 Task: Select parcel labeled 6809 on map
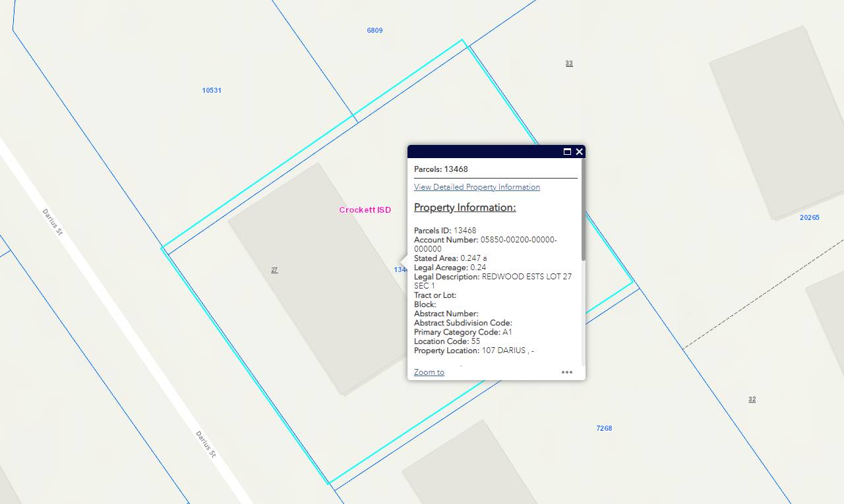coord(375,30)
